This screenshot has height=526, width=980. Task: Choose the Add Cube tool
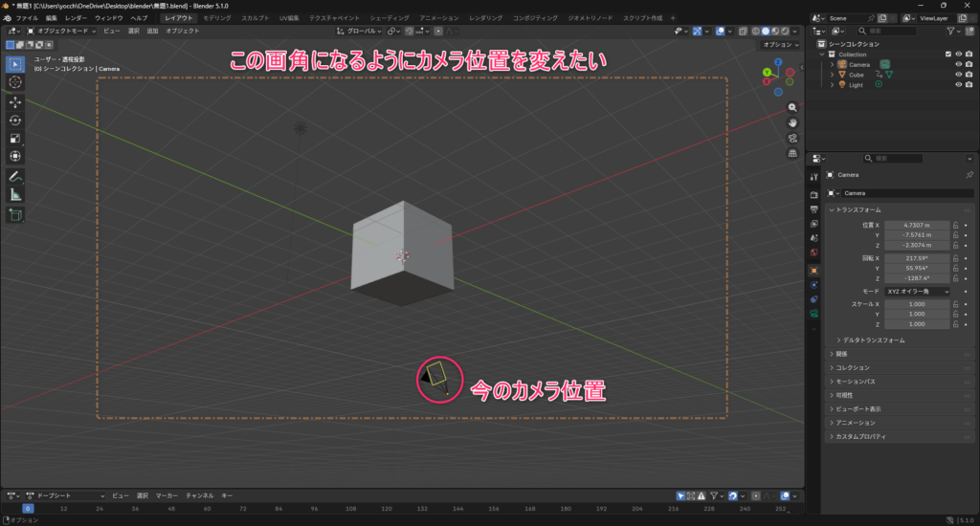[x=15, y=215]
